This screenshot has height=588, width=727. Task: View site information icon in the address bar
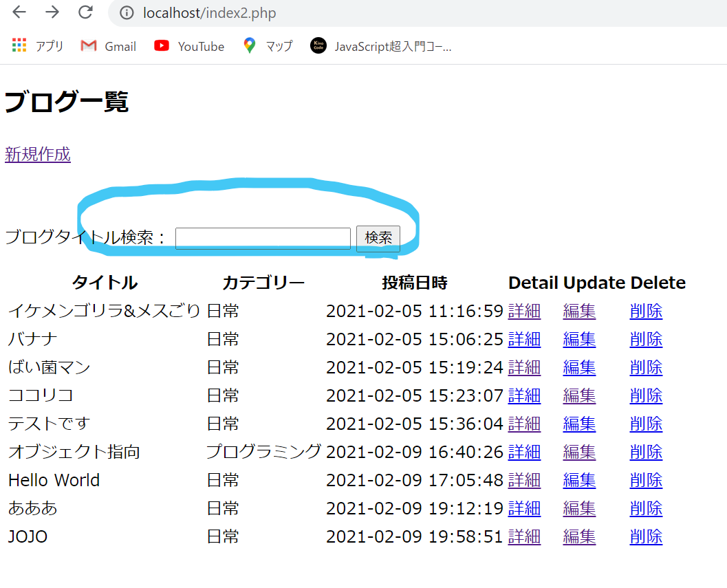[x=126, y=12]
